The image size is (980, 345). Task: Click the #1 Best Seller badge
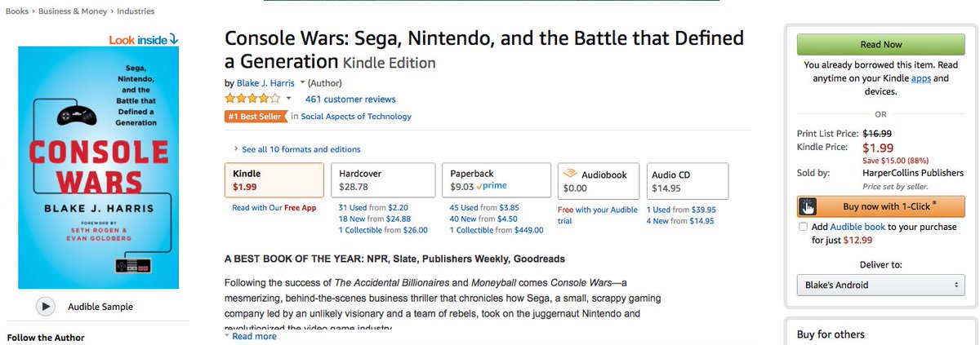click(x=255, y=117)
